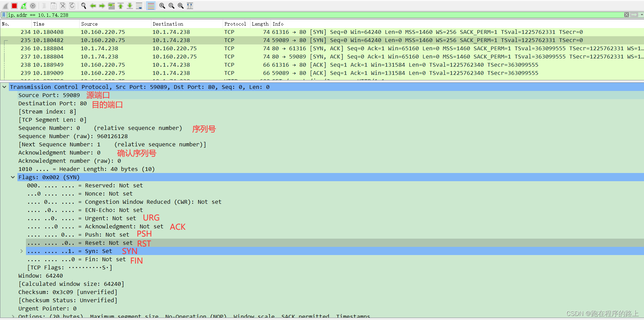Click the Info column header

point(457,24)
